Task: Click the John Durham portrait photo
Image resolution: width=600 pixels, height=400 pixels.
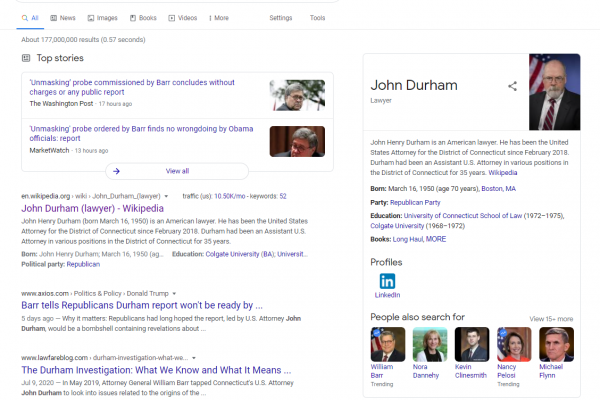Action: 554,92
